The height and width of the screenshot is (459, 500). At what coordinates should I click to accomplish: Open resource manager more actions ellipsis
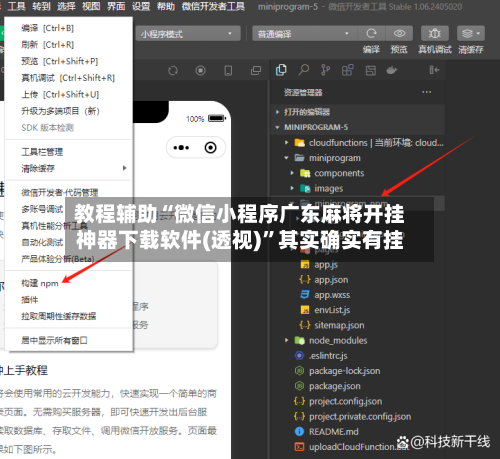point(427,92)
